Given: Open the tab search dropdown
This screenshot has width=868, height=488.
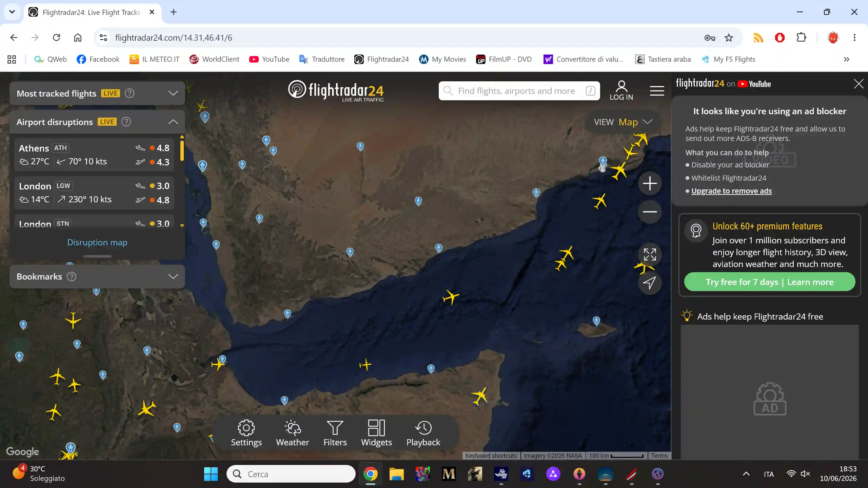Looking at the screenshot, I should [x=12, y=12].
